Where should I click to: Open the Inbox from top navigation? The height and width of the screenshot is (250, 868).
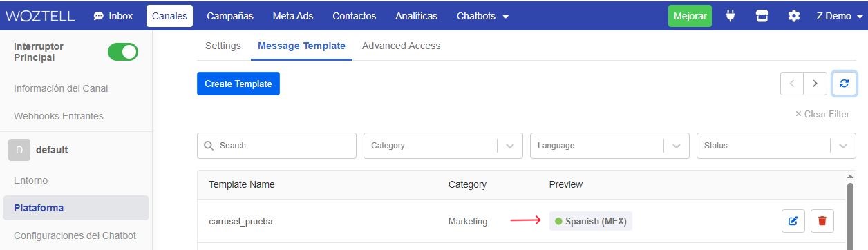[x=113, y=16]
